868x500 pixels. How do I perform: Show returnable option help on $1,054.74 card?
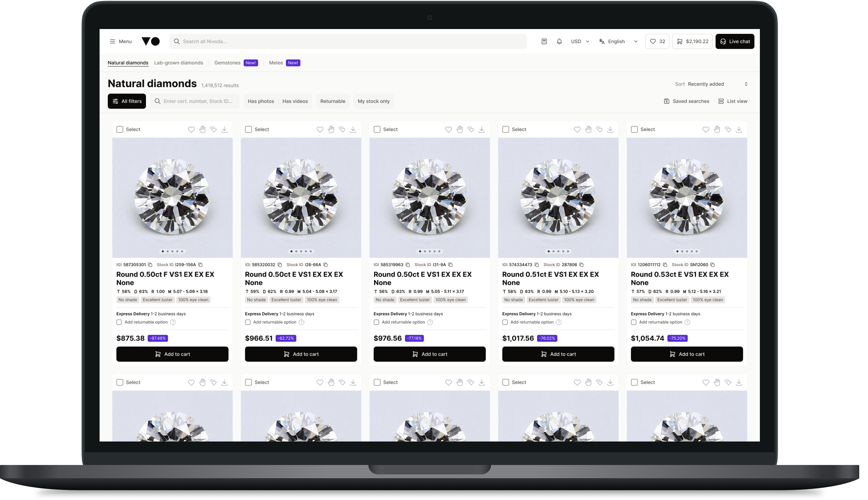[687, 322]
